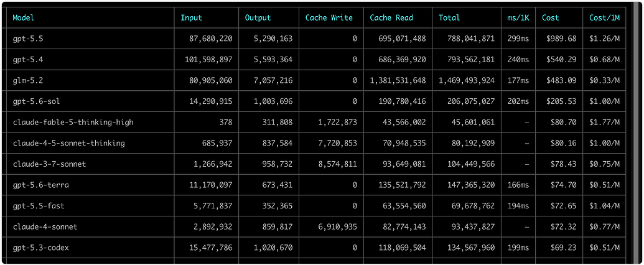Viewport: 644px width, 265px height.
Task: Click cache read value 1,381,531,648
Action: point(398,80)
